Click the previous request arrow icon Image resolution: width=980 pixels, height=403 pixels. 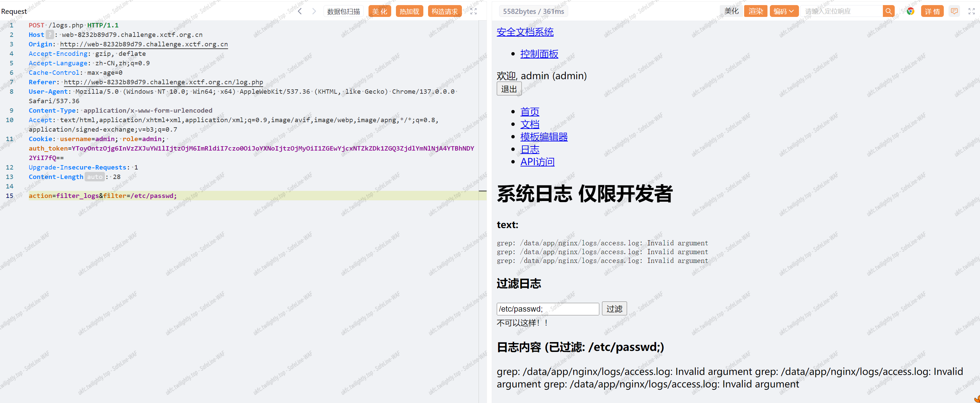point(300,12)
